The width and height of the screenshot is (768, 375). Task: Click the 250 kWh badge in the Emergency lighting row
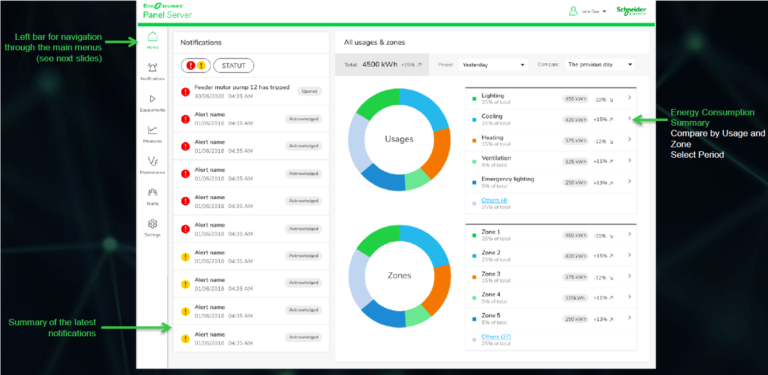click(575, 183)
